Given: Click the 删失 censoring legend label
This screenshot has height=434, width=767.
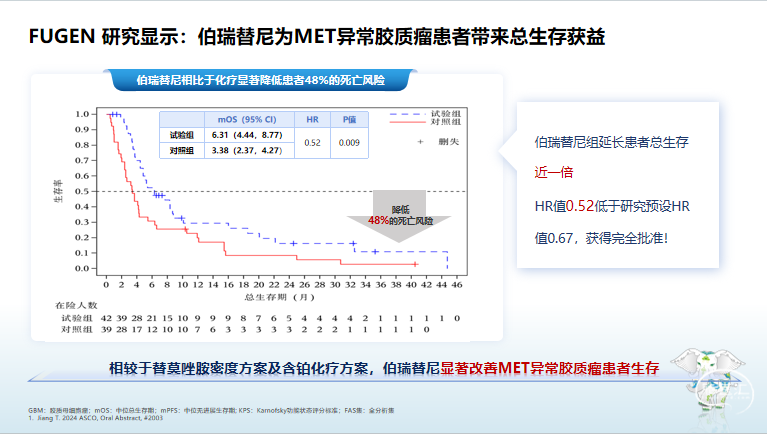Looking at the screenshot, I should pyautogui.click(x=449, y=142).
